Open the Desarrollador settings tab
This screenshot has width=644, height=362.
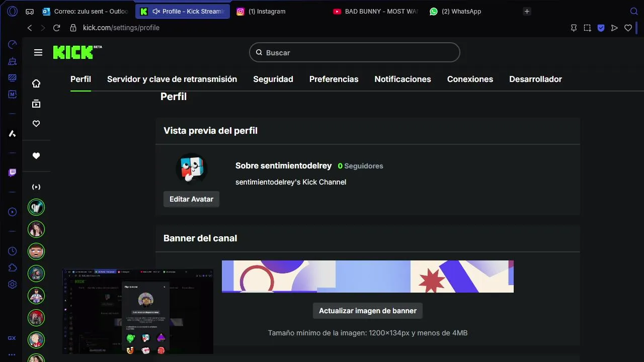click(x=535, y=79)
